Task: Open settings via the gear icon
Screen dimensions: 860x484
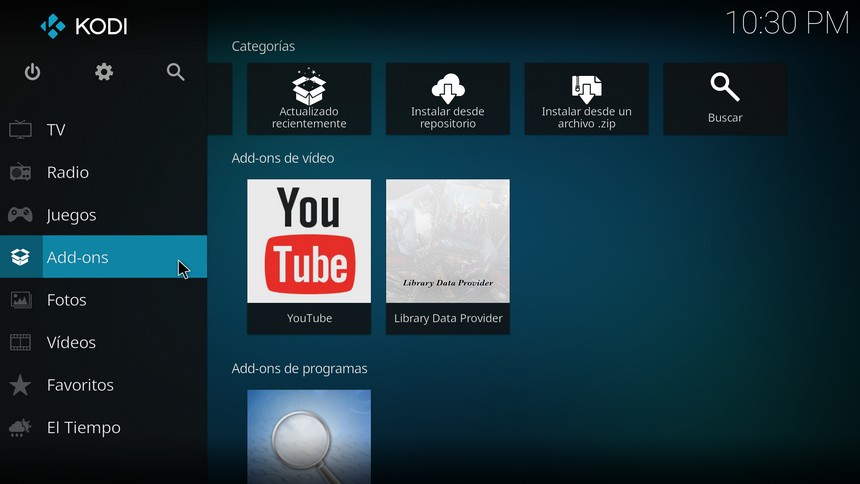Action: [104, 72]
